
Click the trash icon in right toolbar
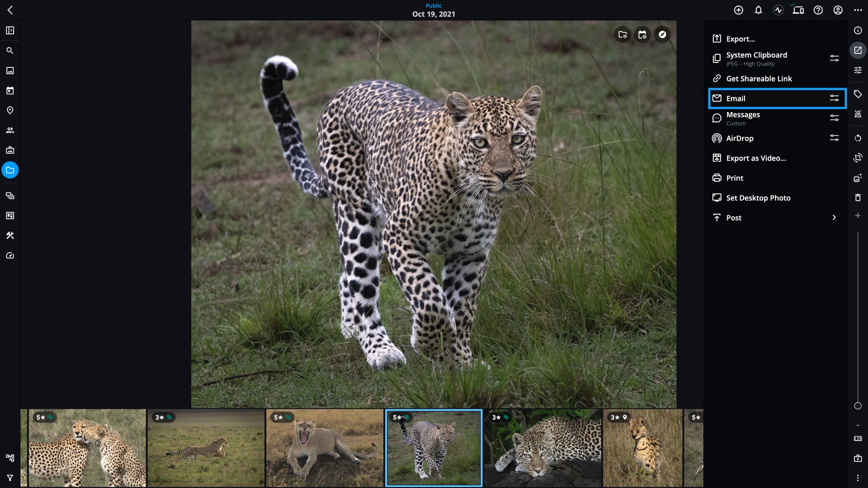point(858,197)
